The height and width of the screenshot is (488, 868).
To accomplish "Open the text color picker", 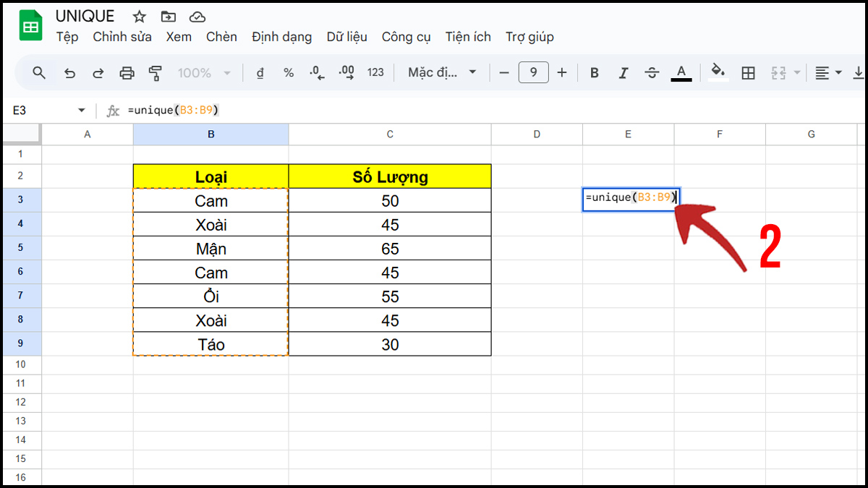I will [681, 72].
